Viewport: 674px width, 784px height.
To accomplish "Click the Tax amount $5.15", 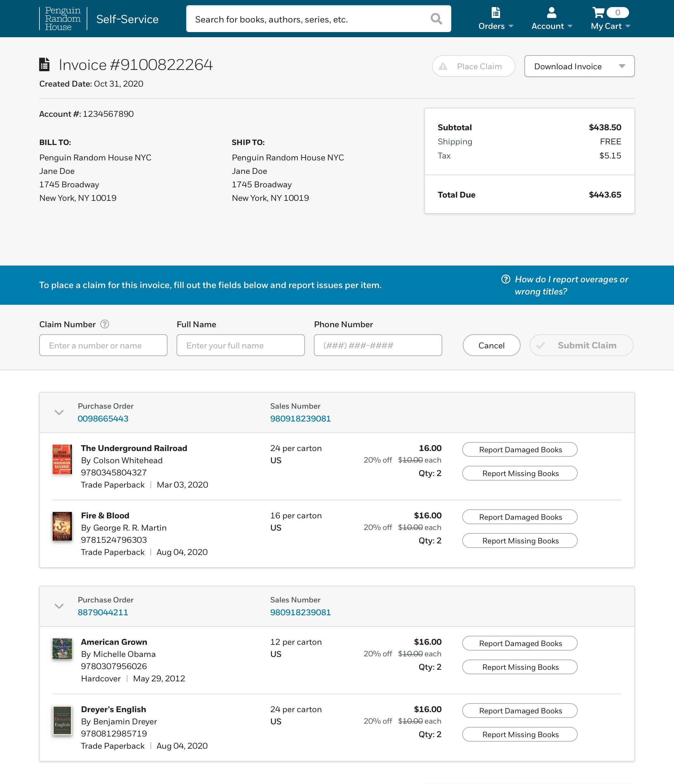I will point(610,156).
